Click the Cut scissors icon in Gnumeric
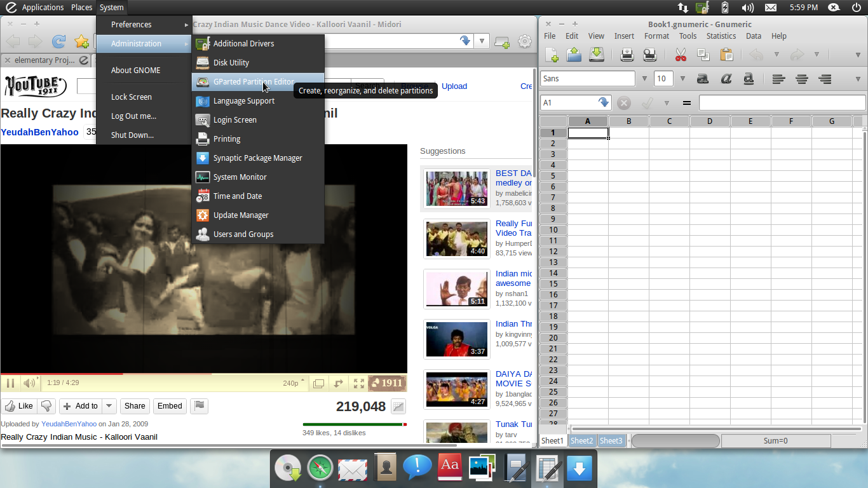The height and width of the screenshot is (488, 868). [681, 55]
